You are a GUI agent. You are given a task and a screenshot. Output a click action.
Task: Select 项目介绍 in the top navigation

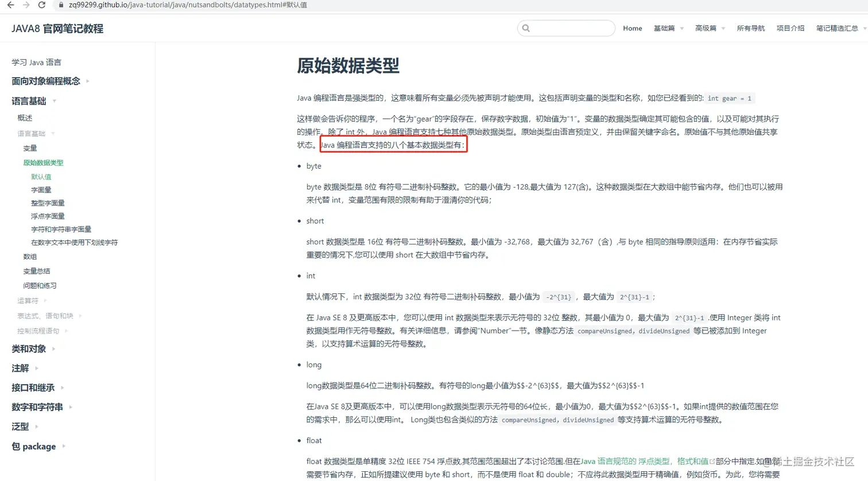[x=790, y=28]
